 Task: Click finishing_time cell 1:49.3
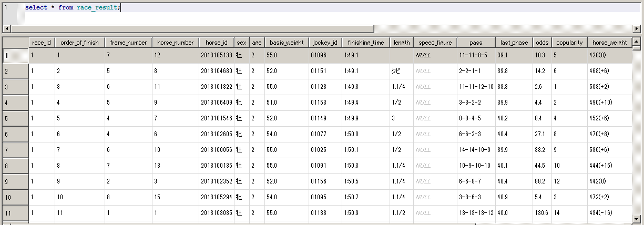pos(366,87)
